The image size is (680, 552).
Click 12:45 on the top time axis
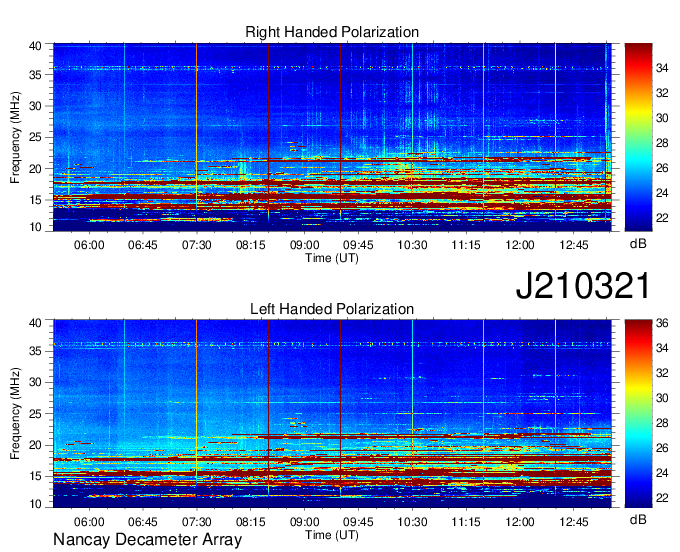pos(574,245)
